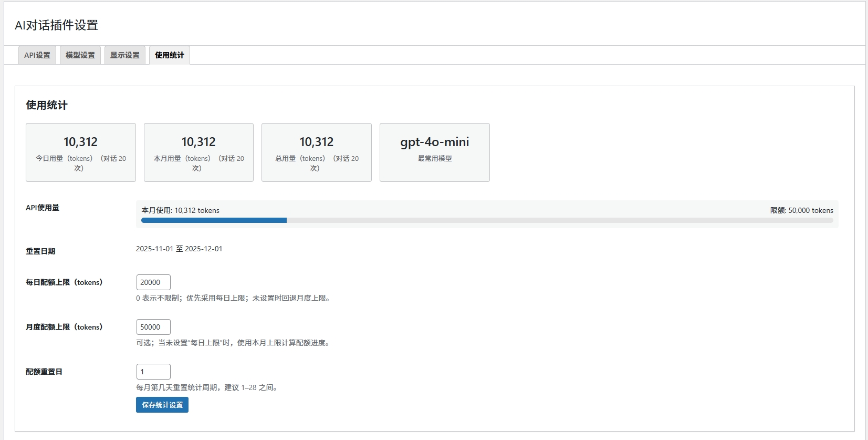The image size is (868, 440).
Task: Go to the 显示设置 tab
Action: pos(124,55)
